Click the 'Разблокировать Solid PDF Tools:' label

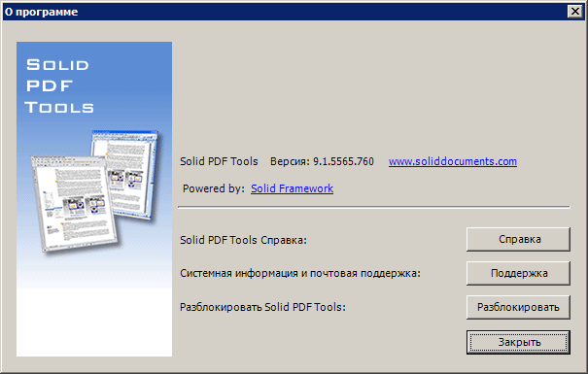tap(262, 307)
